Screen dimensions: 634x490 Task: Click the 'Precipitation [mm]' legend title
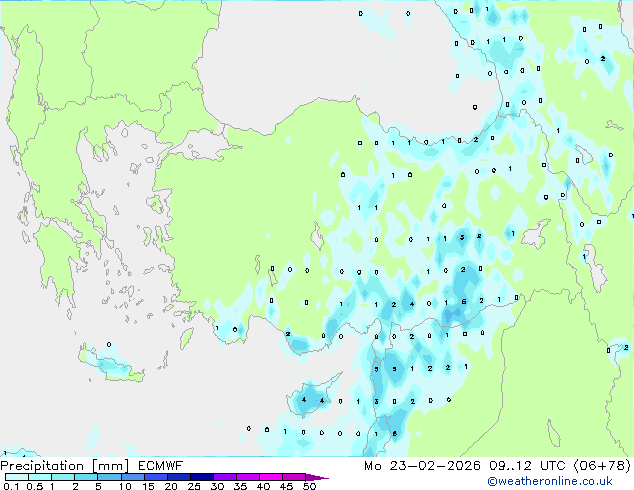point(64,466)
